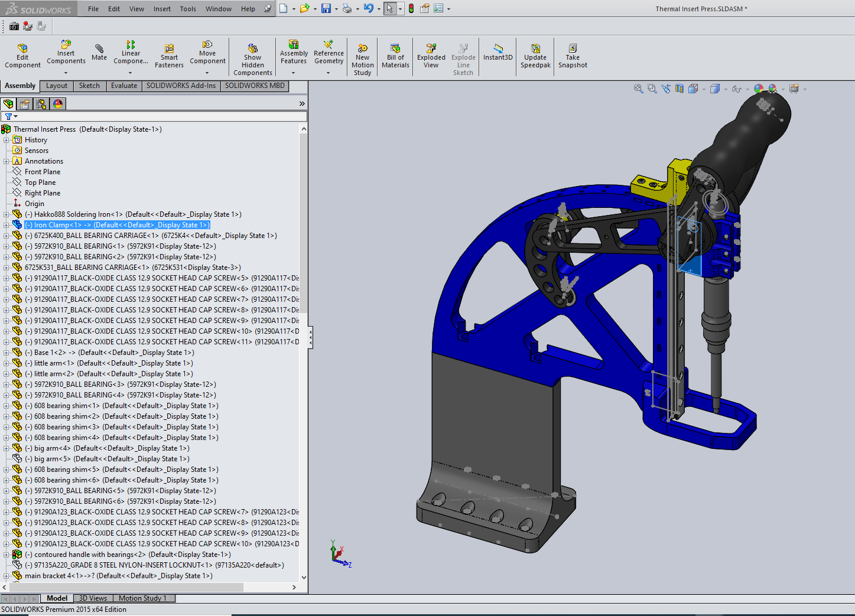Switch to the SOLIDWORKS Add-Ins tab
This screenshot has height=616, width=855.
tap(181, 86)
